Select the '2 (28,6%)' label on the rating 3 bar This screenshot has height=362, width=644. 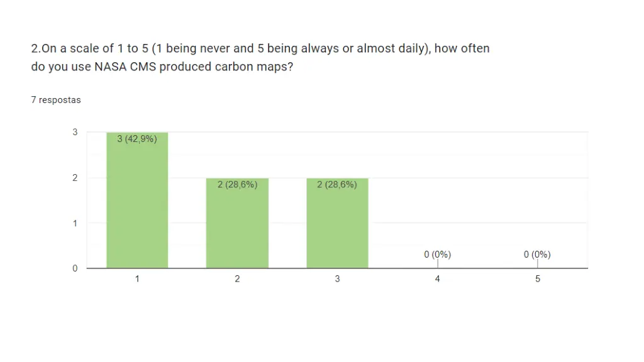[337, 185]
